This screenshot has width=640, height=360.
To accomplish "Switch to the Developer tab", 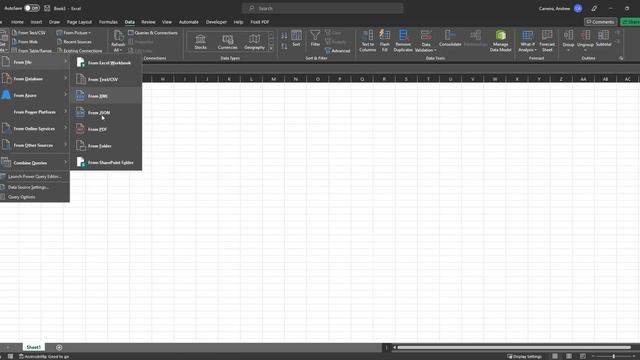I will click(216, 22).
